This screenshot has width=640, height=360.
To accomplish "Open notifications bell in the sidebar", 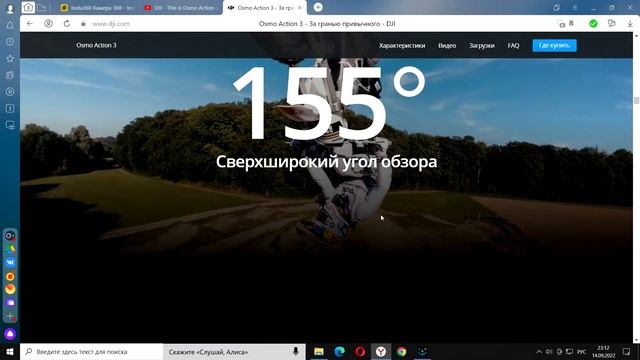I will pos(10,25).
